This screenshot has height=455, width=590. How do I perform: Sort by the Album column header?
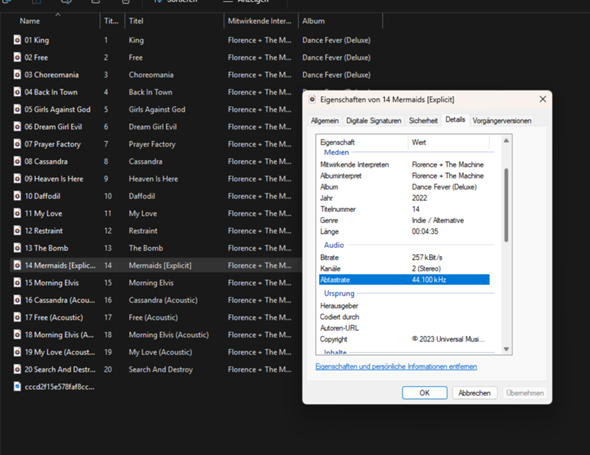(x=341, y=21)
